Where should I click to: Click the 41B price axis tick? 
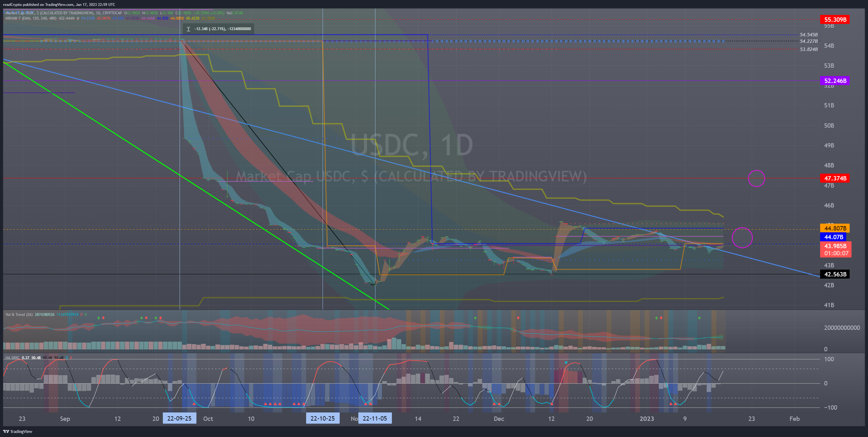(829, 305)
